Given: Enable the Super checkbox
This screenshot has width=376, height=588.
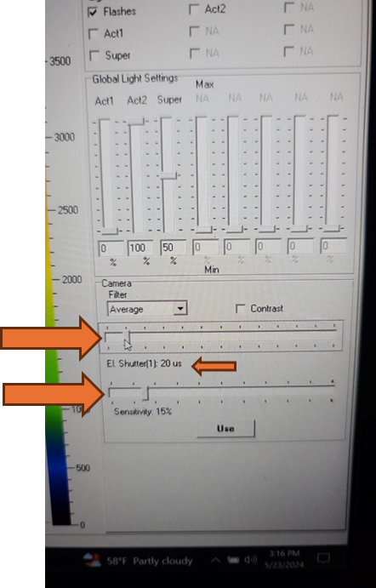Looking at the screenshot, I should tap(94, 56).
